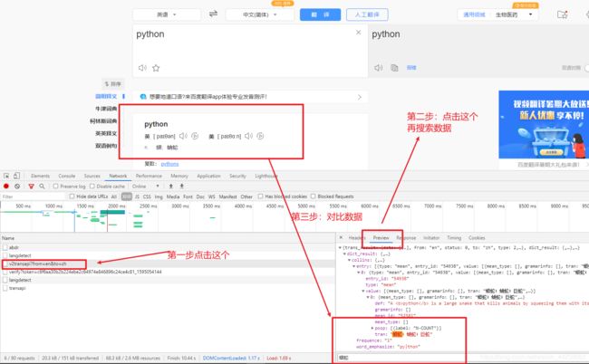Click the plural form python link
This screenshot has width=589, height=364.
click(169, 164)
